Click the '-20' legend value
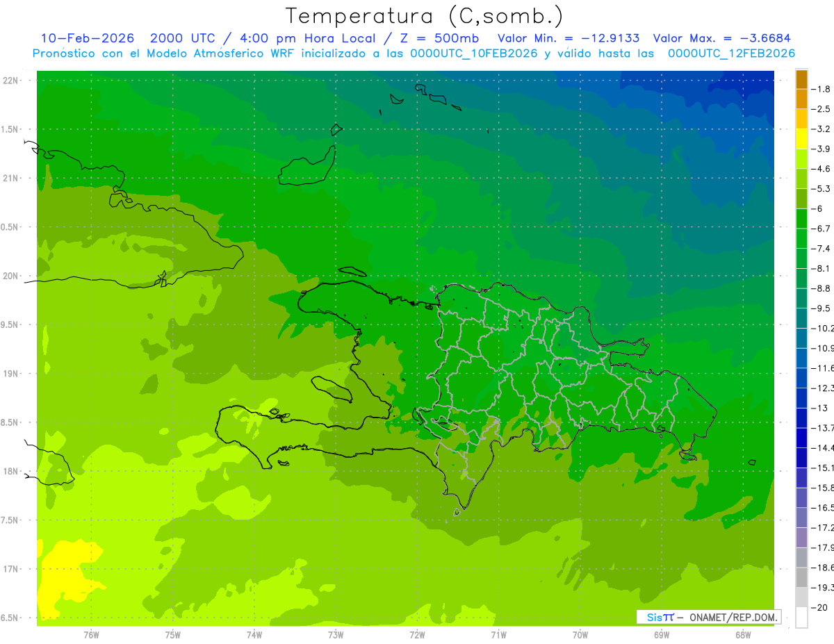 point(819,607)
